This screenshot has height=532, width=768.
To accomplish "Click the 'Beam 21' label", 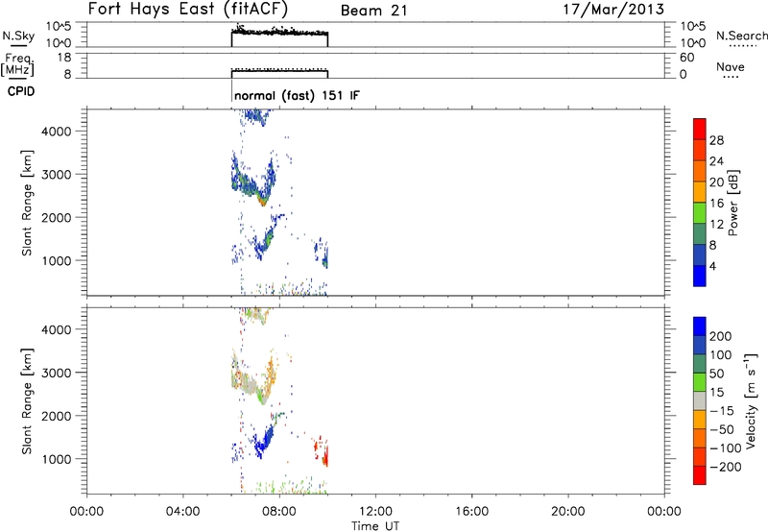I will tap(374, 11).
